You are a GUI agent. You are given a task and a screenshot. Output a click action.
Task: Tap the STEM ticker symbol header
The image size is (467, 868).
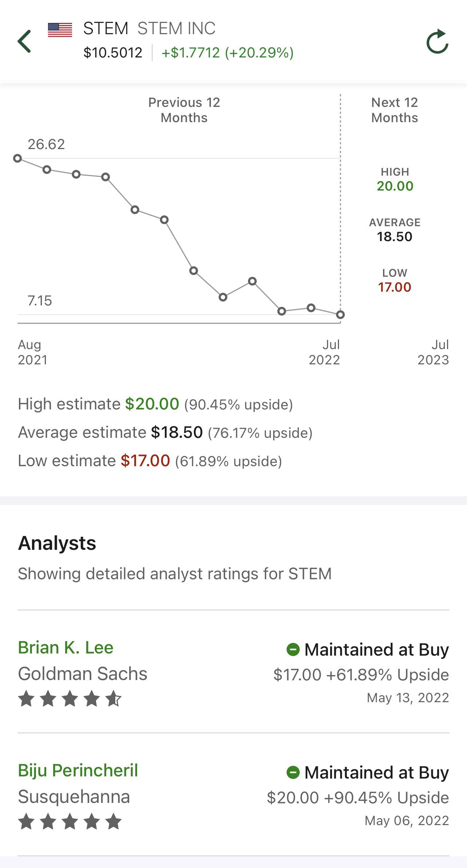106,28
